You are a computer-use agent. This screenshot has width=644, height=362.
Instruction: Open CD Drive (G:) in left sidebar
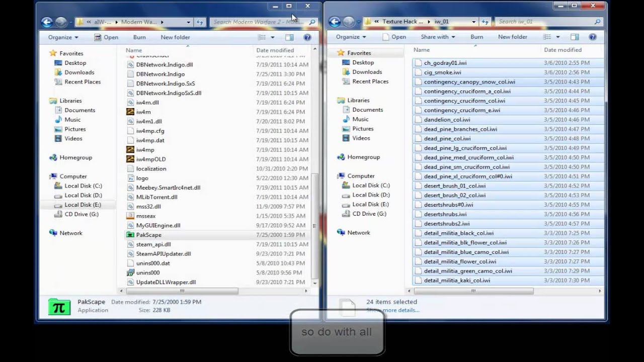click(x=81, y=214)
